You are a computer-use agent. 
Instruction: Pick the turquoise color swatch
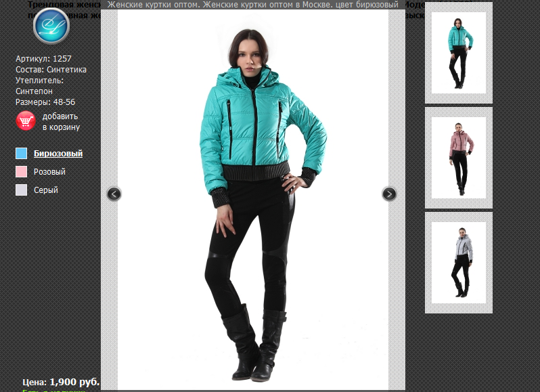tap(22, 153)
